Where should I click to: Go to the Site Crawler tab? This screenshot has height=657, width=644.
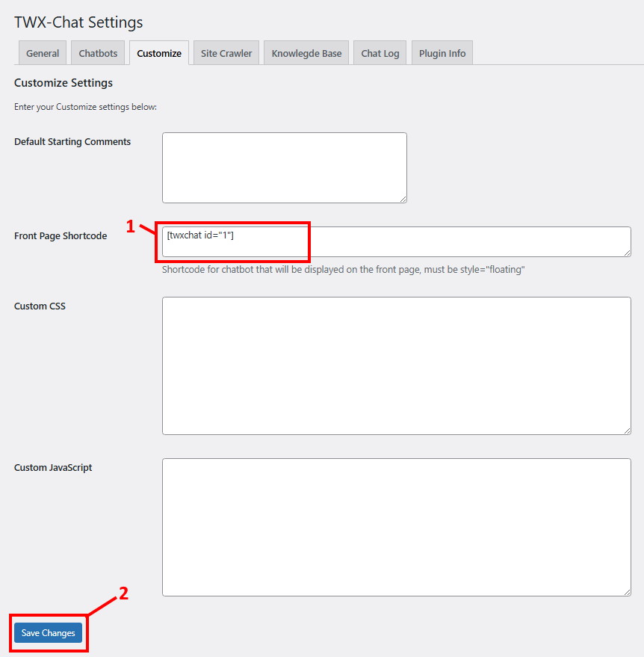pyautogui.click(x=226, y=53)
